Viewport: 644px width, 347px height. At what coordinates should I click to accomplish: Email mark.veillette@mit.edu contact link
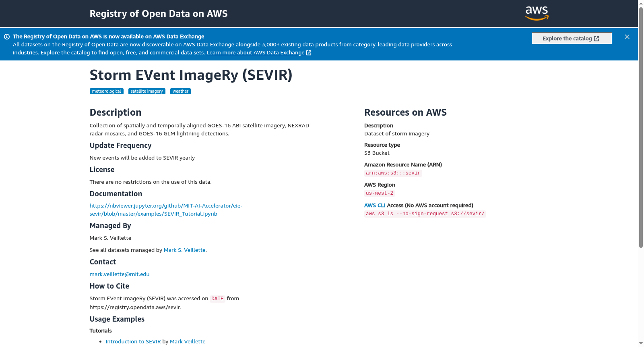tap(120, 274)
